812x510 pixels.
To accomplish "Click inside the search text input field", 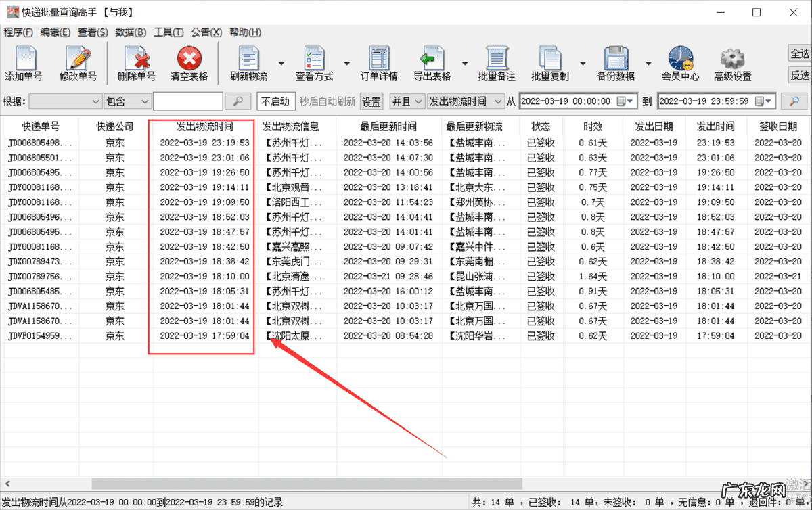I will click(x=187, y=101).
